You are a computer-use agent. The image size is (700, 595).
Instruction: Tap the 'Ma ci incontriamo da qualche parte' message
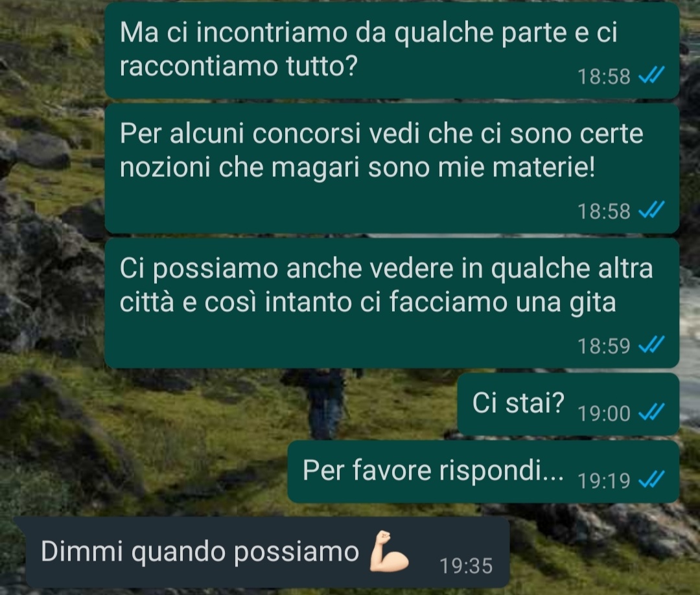392,49
